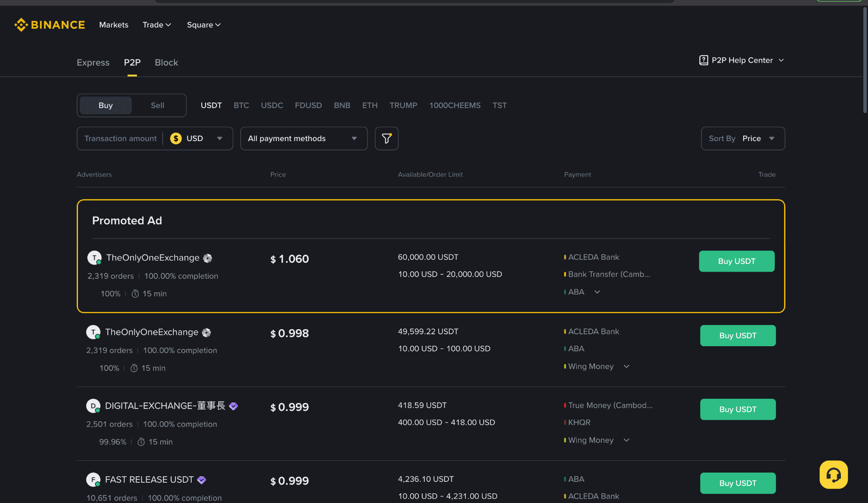Select the TRUMP coin tab
Screen dimensions: 868x503
click(403, 106)
